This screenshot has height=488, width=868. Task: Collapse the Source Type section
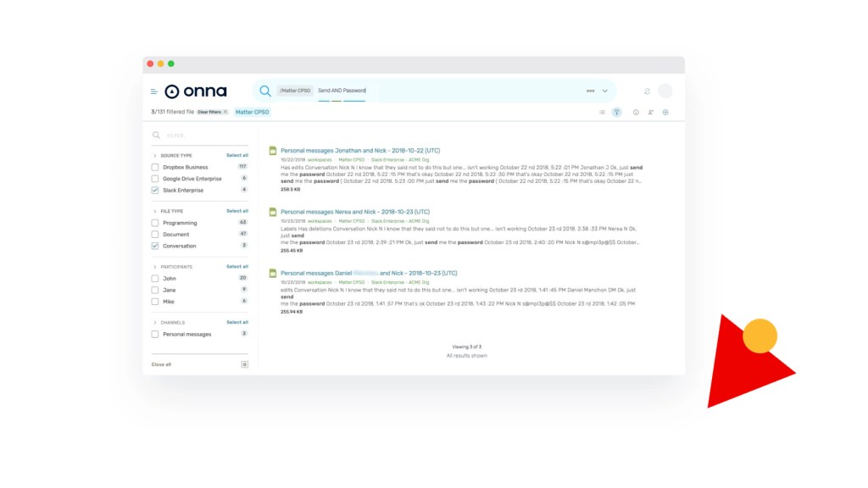(x=155, y=156)
